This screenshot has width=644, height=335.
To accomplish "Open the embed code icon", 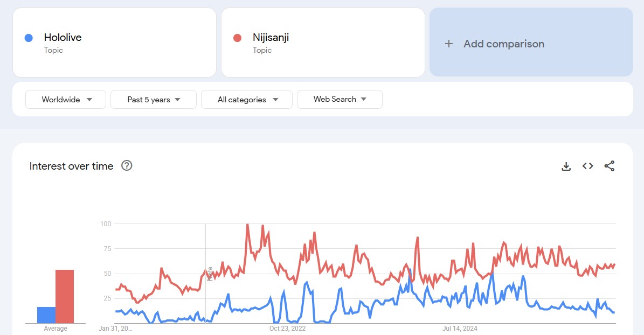I will click(x=587, y=166).
